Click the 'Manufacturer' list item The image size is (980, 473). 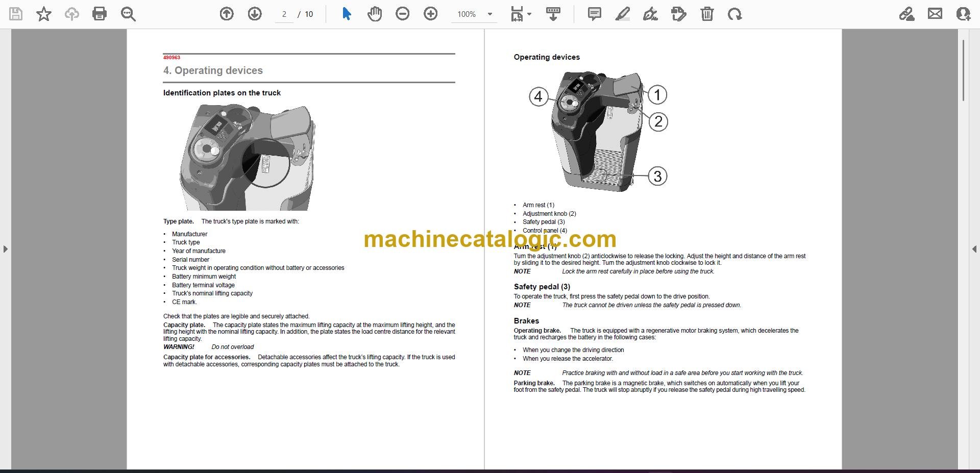coord(189,234)
